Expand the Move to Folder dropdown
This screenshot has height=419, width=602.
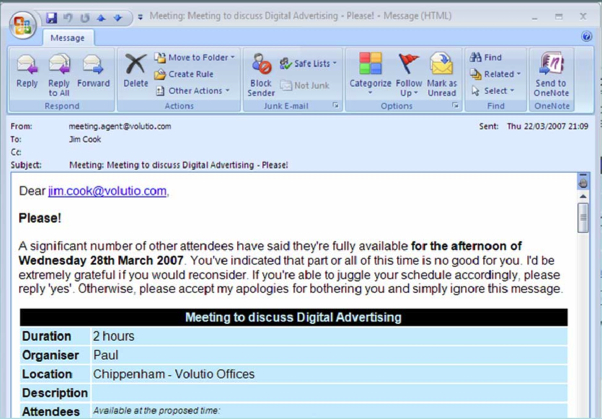click(196, 58)
